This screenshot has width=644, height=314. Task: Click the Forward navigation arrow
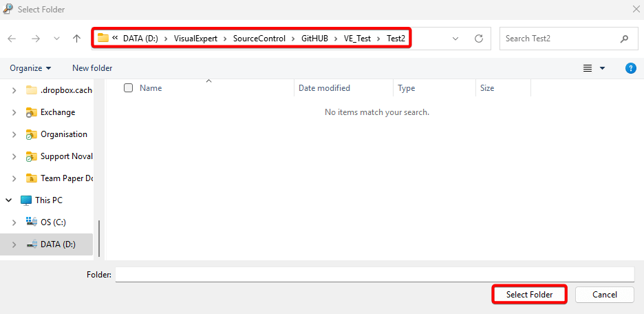tap(36, 39)
